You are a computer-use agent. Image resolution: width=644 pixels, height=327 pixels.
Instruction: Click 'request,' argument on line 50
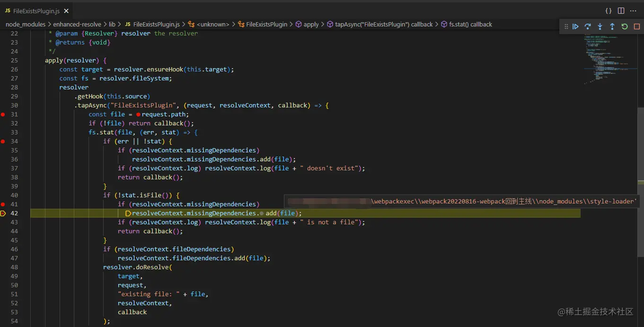click(132, 285)
